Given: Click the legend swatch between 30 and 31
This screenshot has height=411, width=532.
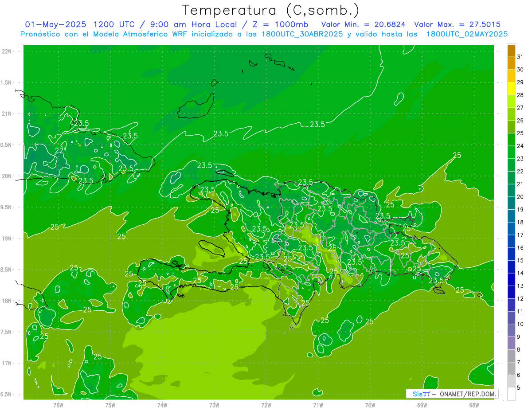Looking at the screenshot, I should [x=511, y=63].
